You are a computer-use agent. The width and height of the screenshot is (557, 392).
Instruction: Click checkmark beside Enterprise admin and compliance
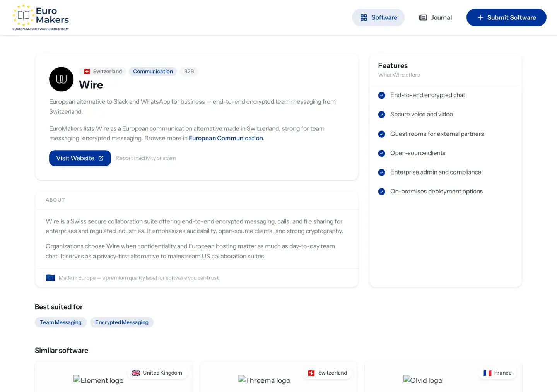[x=381, y=172]
